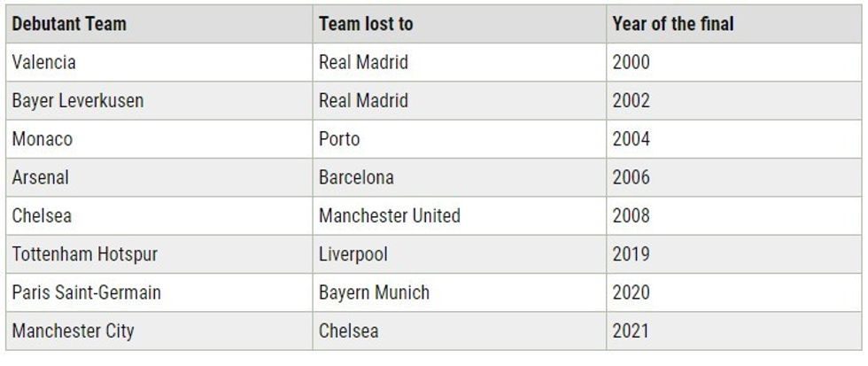This screenshot has height=366, width=868.
Task: Select the year 2000 cell
Action: [631, 62]
